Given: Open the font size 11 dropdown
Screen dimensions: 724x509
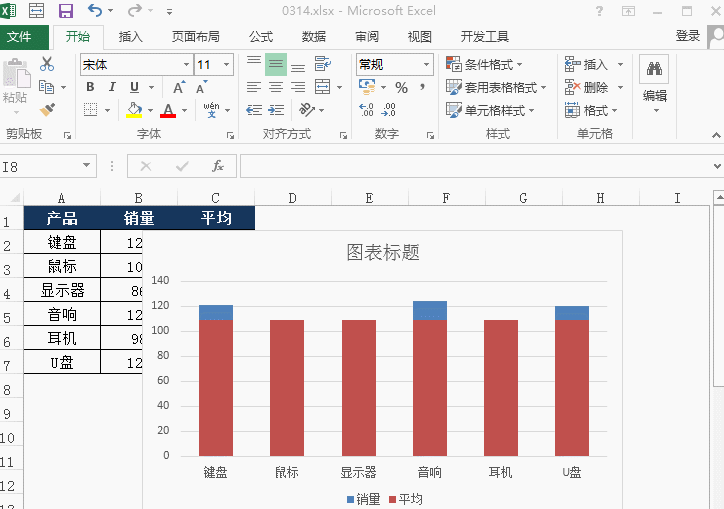Looking at the screenshot, I should click(x=227, y=65).
